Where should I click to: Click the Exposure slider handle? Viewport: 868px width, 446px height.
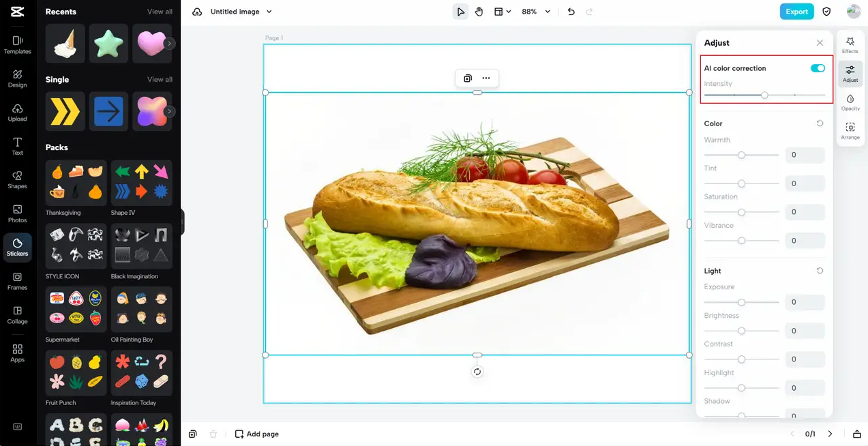click(741, 302)
